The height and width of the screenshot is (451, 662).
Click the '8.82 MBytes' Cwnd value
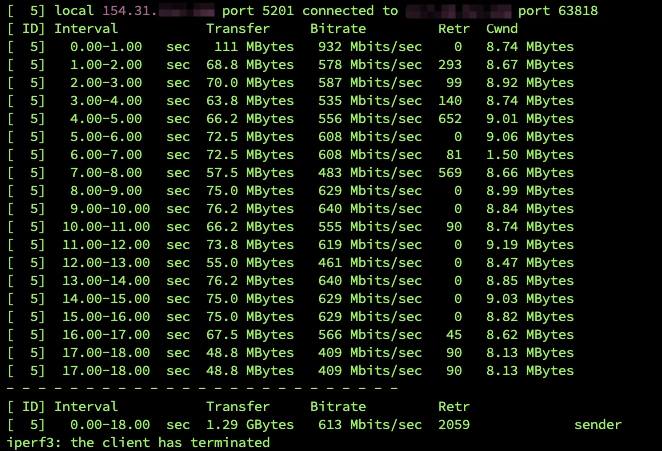[x=530, y=317]
